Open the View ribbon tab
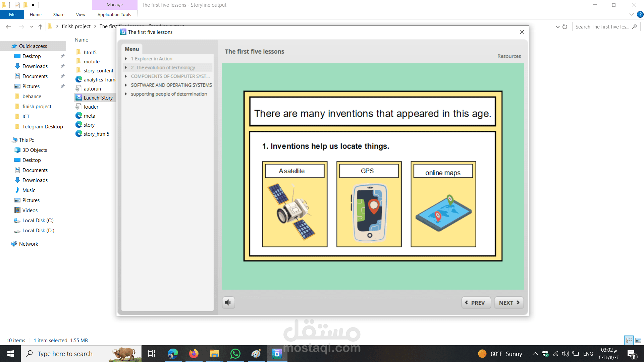The width and height of the screenshot is (644, 362). pos(80,14)
